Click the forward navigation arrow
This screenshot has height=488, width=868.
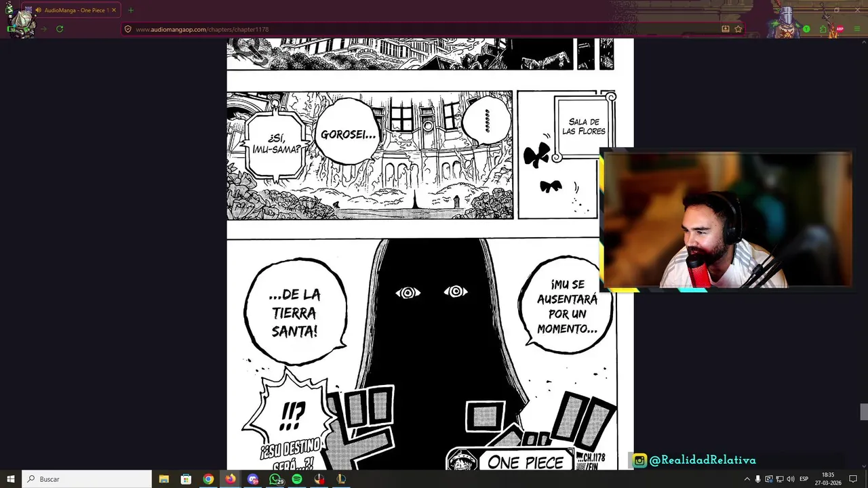(43, 29)
